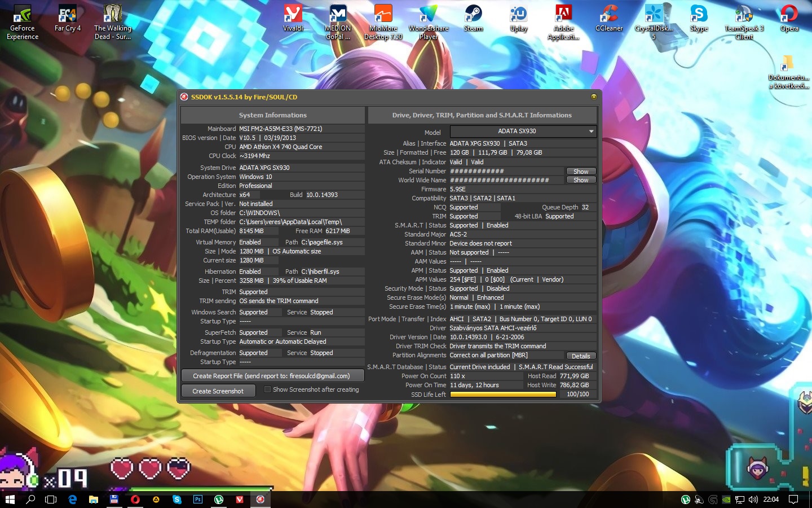Close the SSDOK window
812x508 pixels.
[594, 97]
